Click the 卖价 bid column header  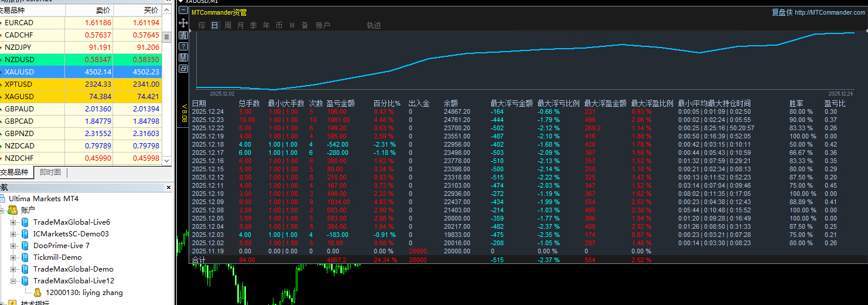point(89,11)
